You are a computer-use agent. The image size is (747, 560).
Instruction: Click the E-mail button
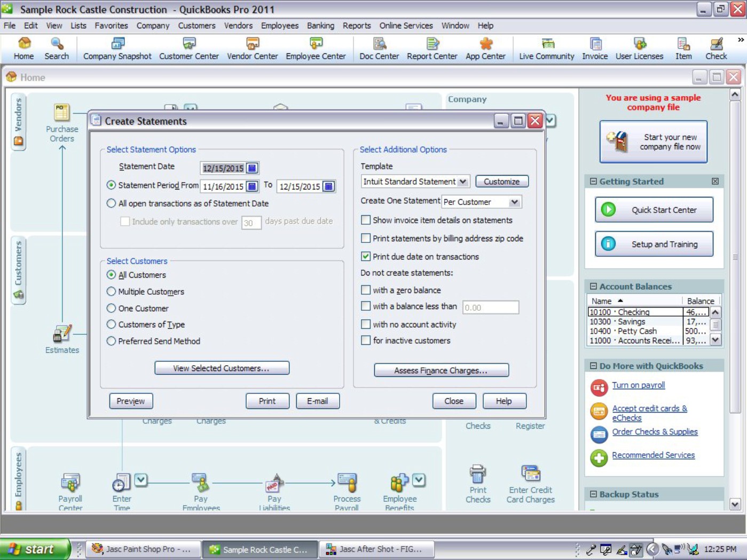pyautogui.click(x=318, y=401)
